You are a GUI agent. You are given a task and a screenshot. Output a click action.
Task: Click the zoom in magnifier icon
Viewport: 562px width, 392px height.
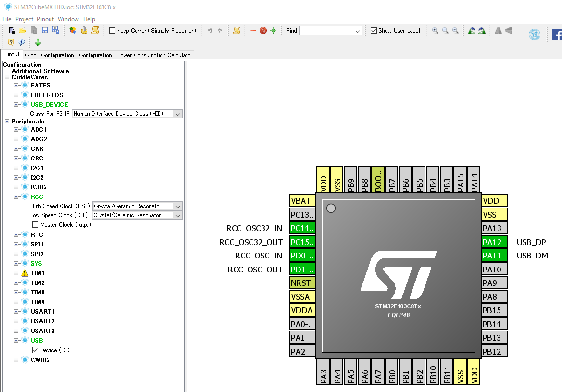pyautogui.click(x=435, y=31)
